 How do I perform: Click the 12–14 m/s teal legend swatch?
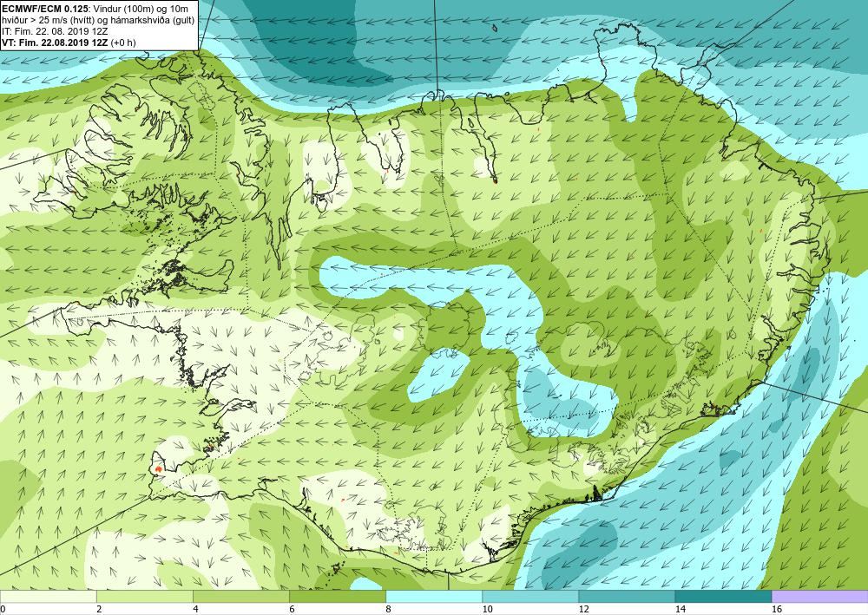point(627,597)
